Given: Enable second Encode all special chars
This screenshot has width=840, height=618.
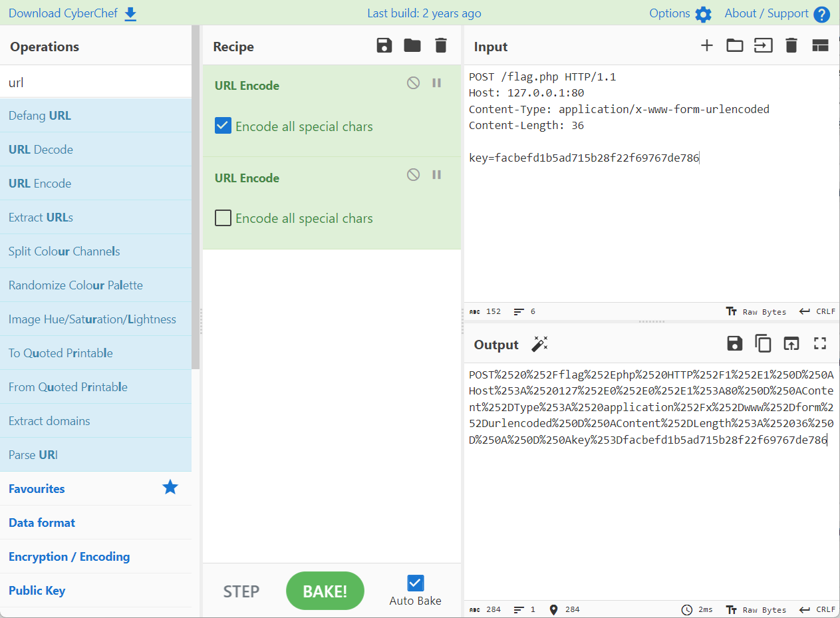Looking at the screenshot, I should [223, 218].
